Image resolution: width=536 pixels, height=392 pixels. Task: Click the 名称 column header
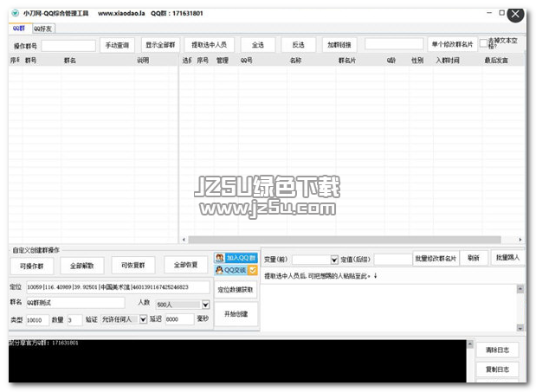point(295,61)
